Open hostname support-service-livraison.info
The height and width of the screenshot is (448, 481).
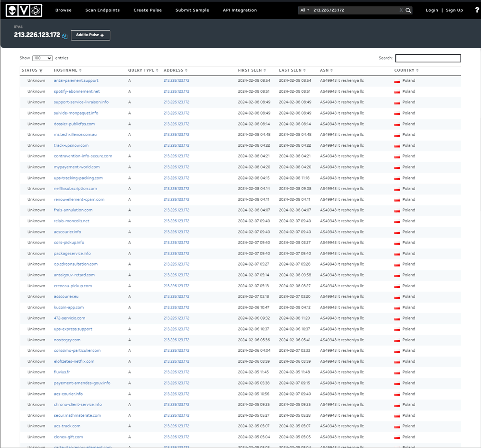click(x=81, y=102)
